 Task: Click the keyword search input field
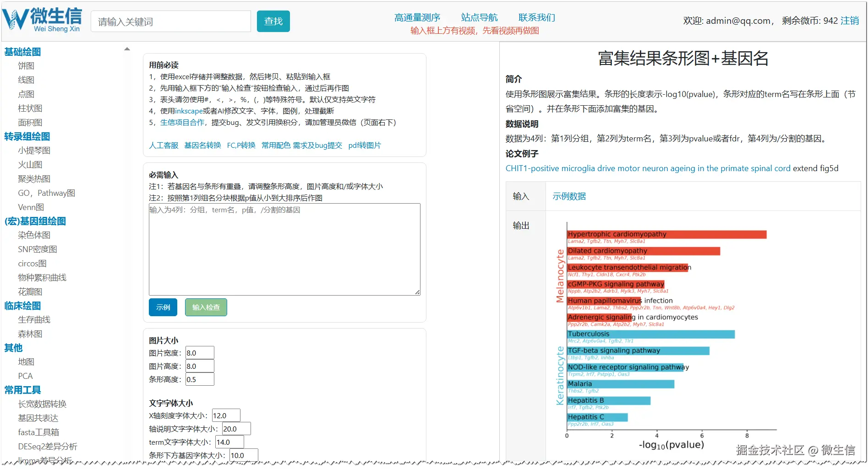pos(171,22)
